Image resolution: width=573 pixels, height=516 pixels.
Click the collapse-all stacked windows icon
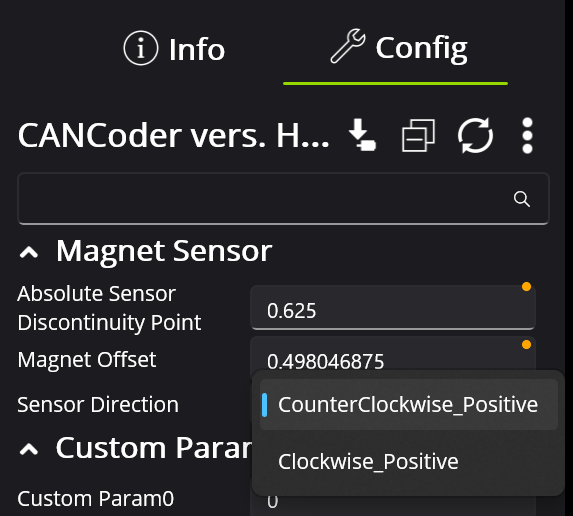point(418,135)
